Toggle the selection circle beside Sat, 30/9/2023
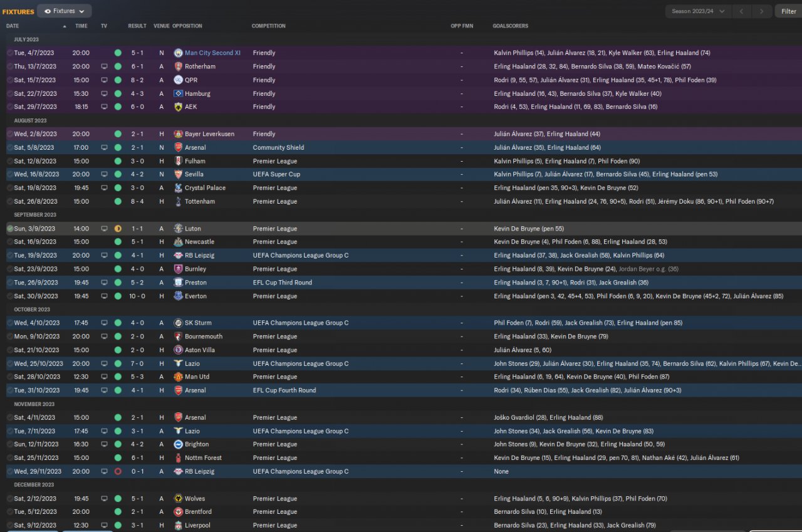The width and height of the screenshot is (802, 532). click(x=10, y=296)
